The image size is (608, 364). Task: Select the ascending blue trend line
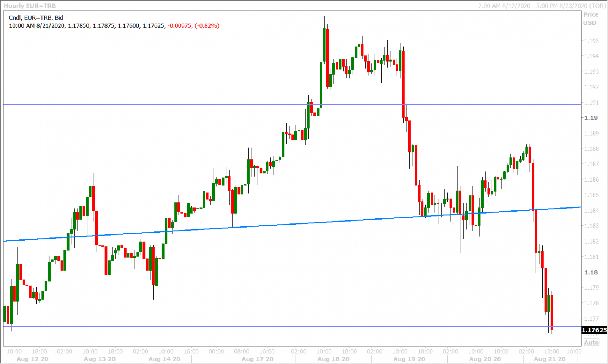coord(292,224)
